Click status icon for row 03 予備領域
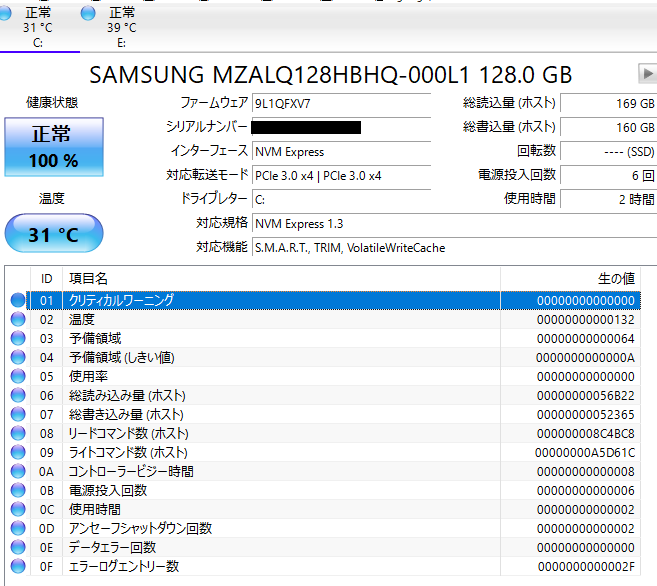Viewport: 657px width, 586px height. pyautogui.click(x=18, y=338)
